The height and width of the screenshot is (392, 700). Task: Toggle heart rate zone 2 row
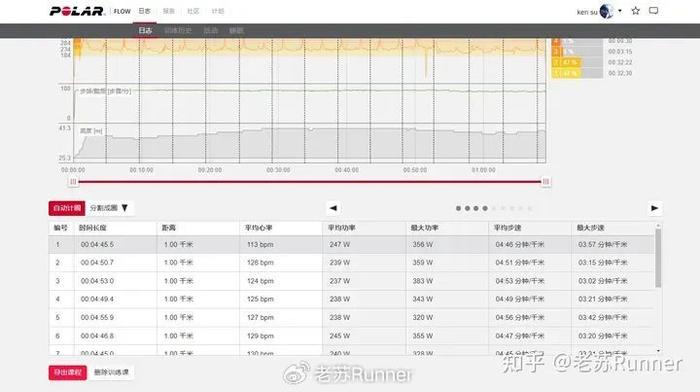[x=578, y=63]
